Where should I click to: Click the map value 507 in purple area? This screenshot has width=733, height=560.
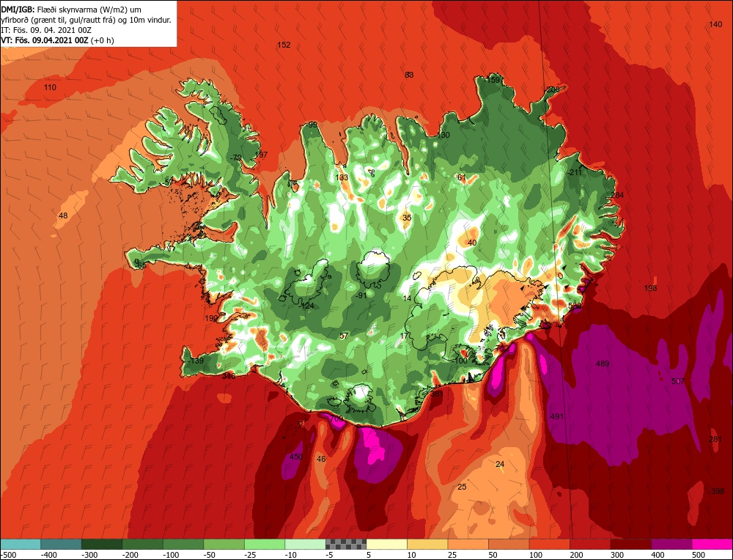tap(678, 381)
